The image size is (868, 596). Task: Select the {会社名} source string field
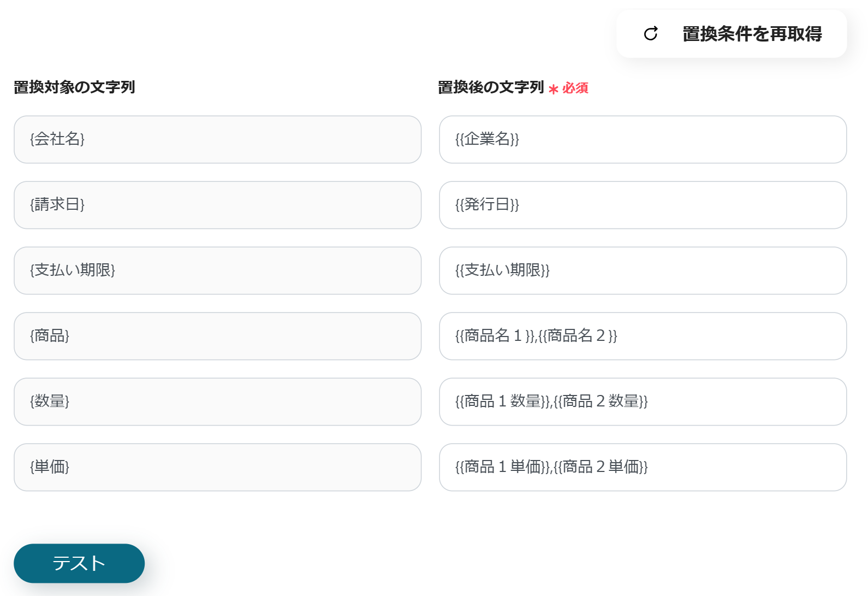(217, 139)
